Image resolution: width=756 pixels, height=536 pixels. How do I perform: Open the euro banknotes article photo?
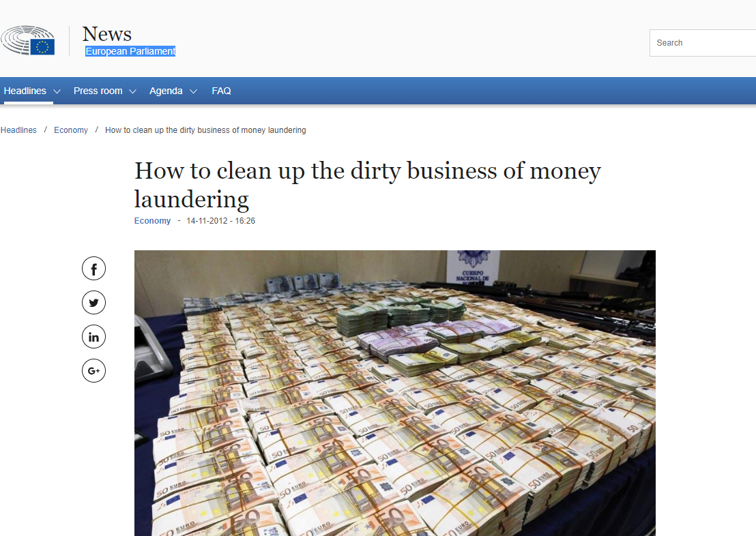[x=395, y=393]
